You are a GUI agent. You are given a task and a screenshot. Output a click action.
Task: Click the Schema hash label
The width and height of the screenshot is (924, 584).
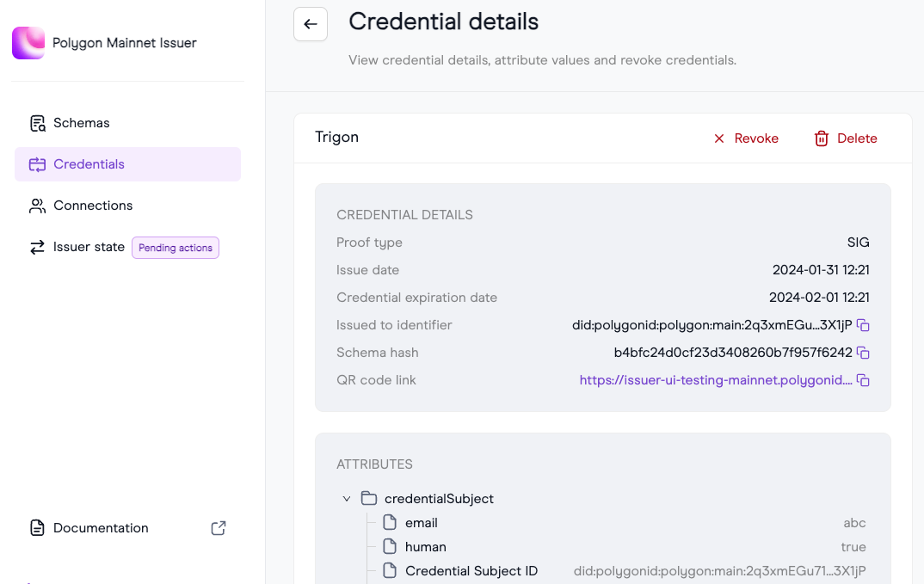[x=377, y=353]
